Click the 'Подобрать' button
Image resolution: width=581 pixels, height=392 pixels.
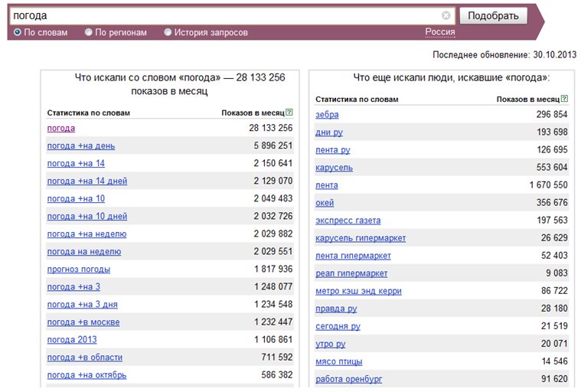[x=493, y=15]
